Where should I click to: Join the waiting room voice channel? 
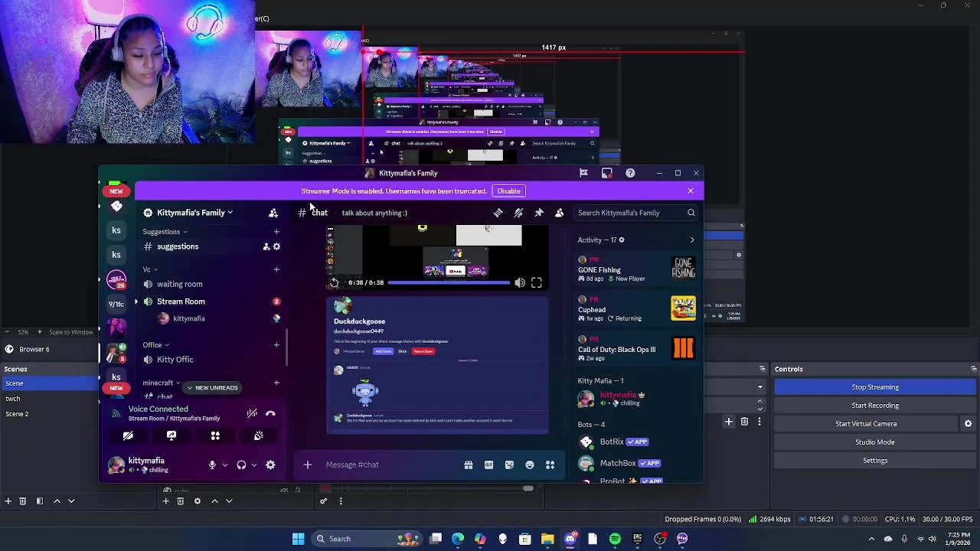211,284
